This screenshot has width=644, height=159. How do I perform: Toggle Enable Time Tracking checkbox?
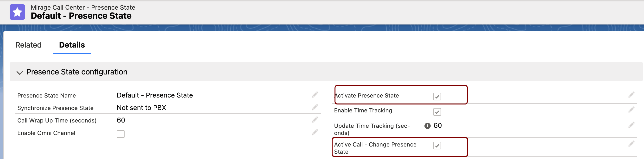437,112
